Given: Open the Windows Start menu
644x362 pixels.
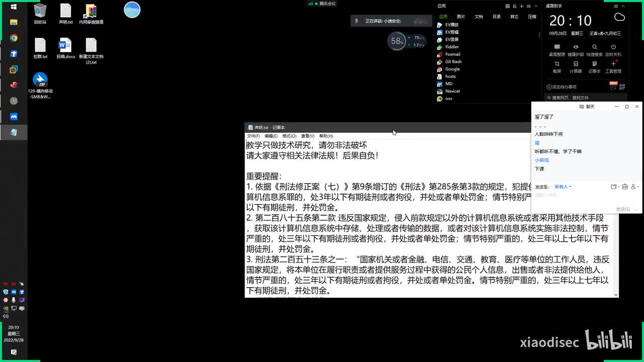Looking at the screenshot, I should [14, 7].
